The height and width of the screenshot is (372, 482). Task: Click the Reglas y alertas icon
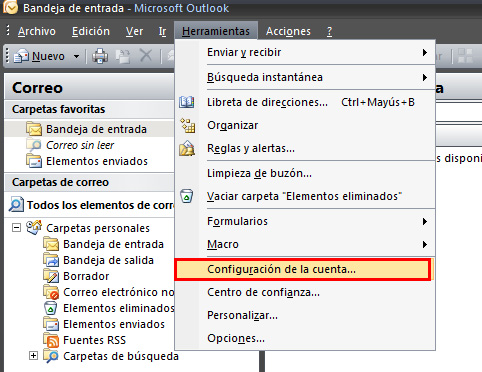[187, 148]
